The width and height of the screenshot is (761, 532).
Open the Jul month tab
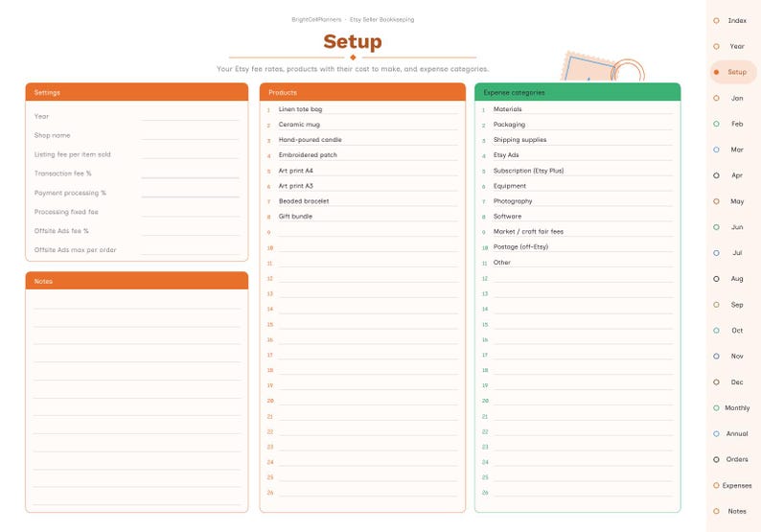(733, 252)
